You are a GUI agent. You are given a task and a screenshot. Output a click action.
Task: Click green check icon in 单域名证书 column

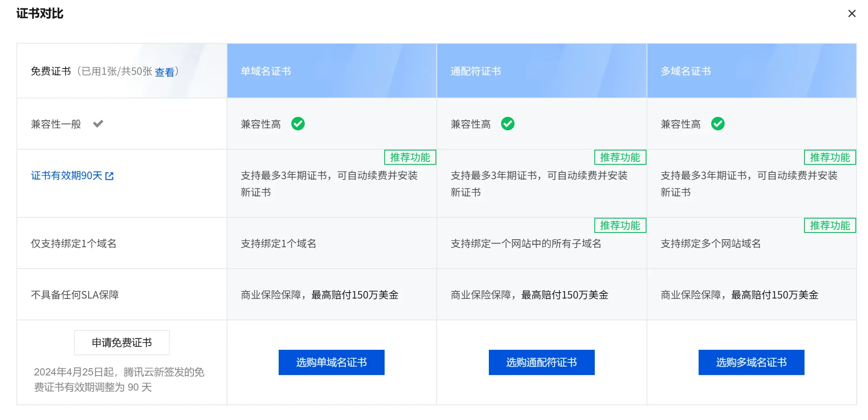[298, 124]
